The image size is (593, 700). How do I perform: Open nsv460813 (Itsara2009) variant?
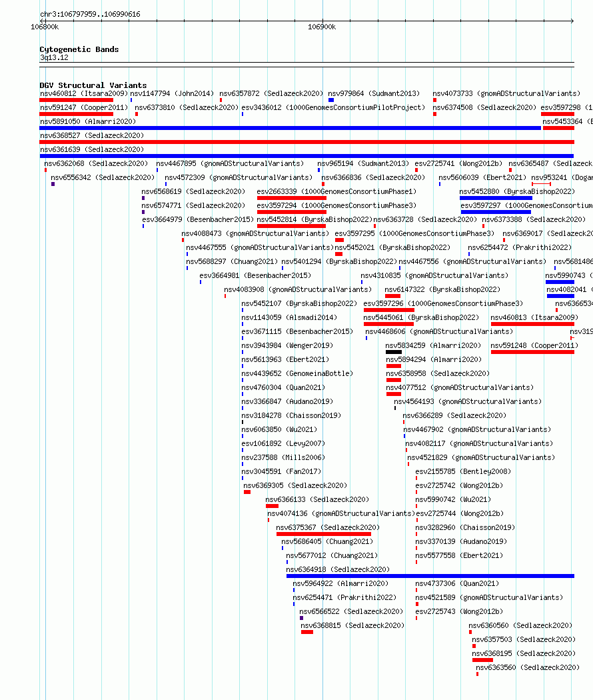pyautogui.click(x=534, y=318)
